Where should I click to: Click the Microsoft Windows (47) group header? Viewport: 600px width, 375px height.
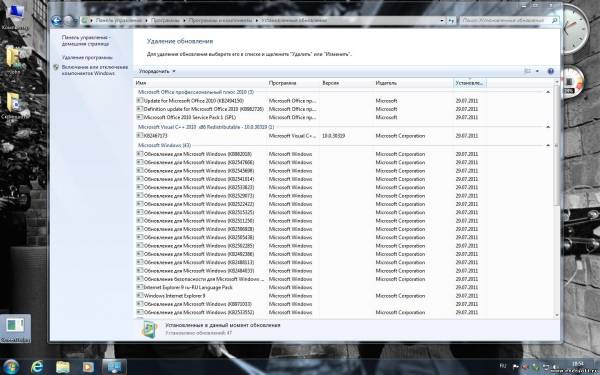point(164,145)
